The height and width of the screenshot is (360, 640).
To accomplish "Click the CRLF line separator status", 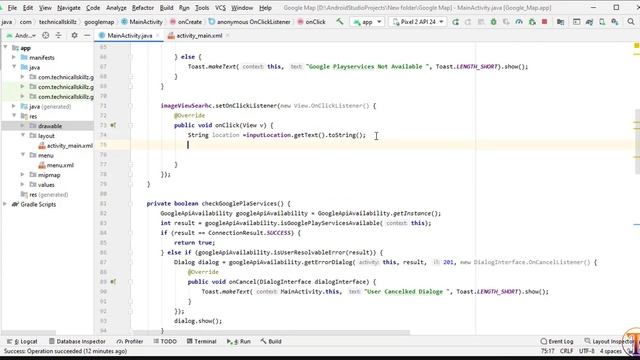I will click(566, 351).
